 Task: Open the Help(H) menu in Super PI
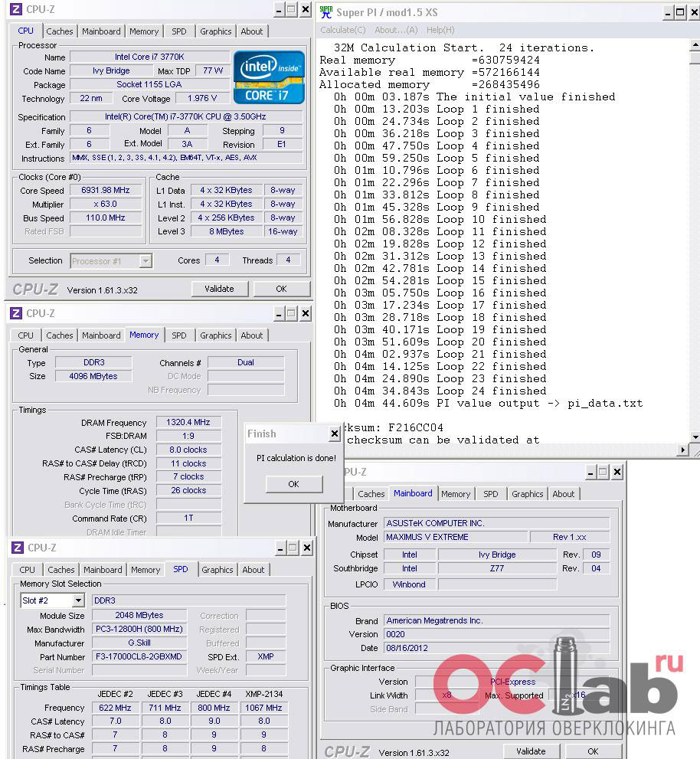(440, 30)
